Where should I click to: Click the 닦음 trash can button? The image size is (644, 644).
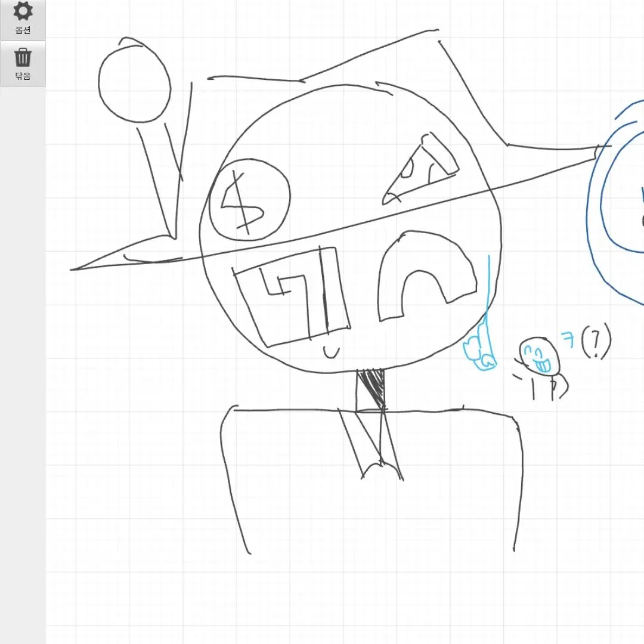[23, 64]
